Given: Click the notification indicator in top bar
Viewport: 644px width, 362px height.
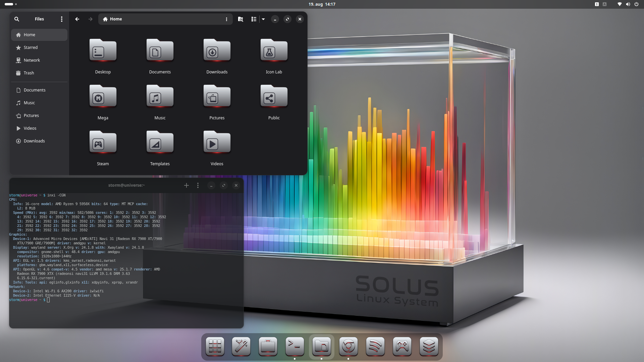Looking at the screenshot, I should click(x=597, y=4).
